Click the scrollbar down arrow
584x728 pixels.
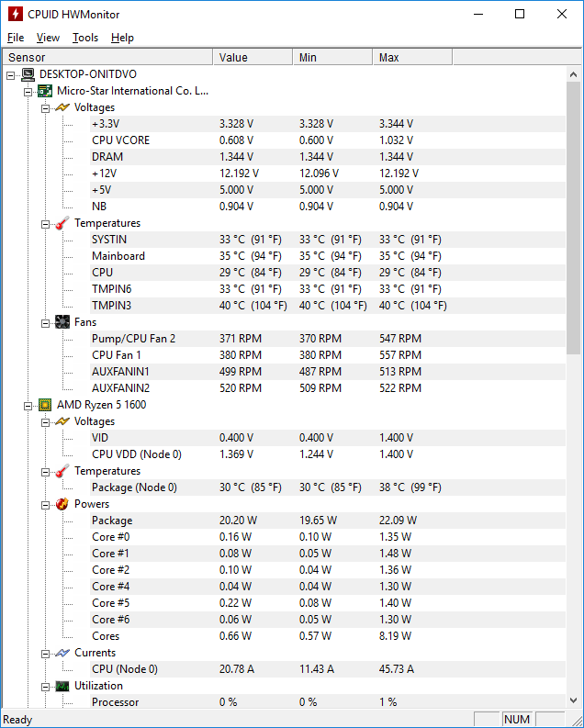573,700
